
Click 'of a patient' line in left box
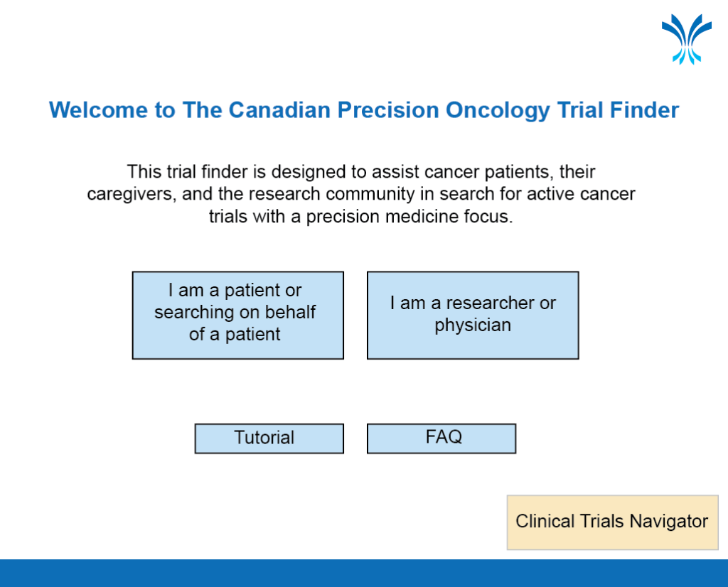[235, 335]
